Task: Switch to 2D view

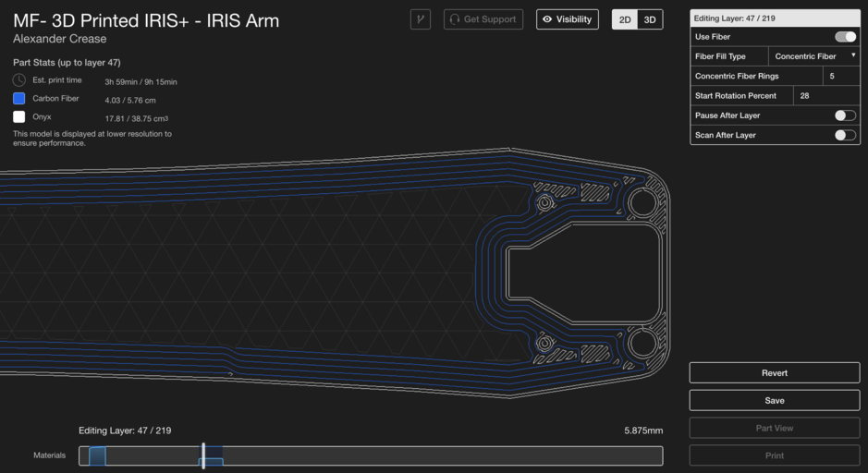Action: (625, 19)
